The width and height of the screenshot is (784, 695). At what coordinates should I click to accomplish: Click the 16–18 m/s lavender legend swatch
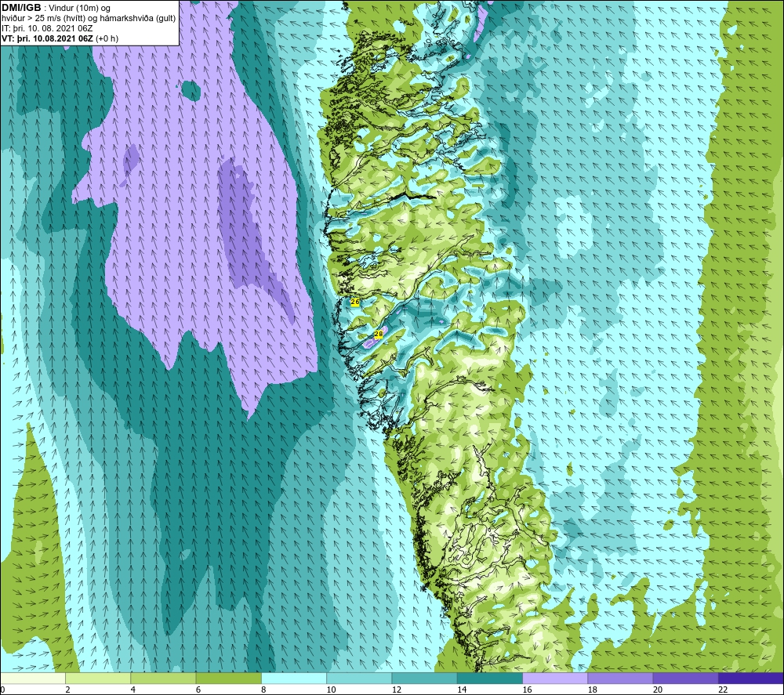555,678
